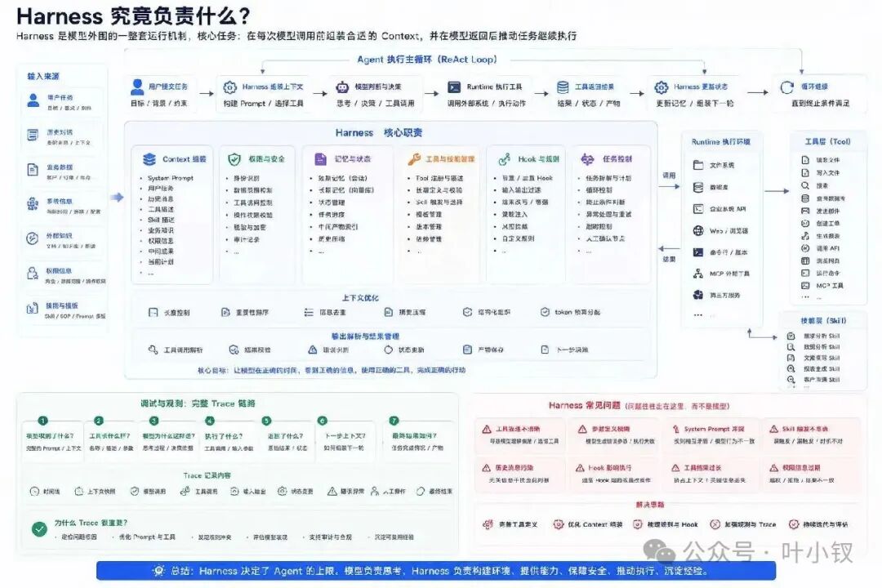882x588 pixels.
Task: Click the red icon beside System Prompt 冲突
Action: tap(675, 429)
